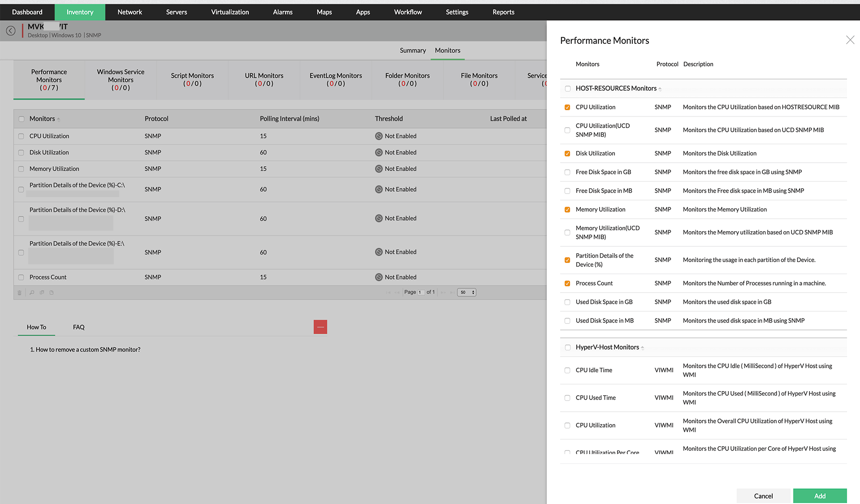Click the Not Enabled threshold icon for Process Count
The width and height of the screenshot is (860, 504).
pyautogui.click(x=379, y=277)
